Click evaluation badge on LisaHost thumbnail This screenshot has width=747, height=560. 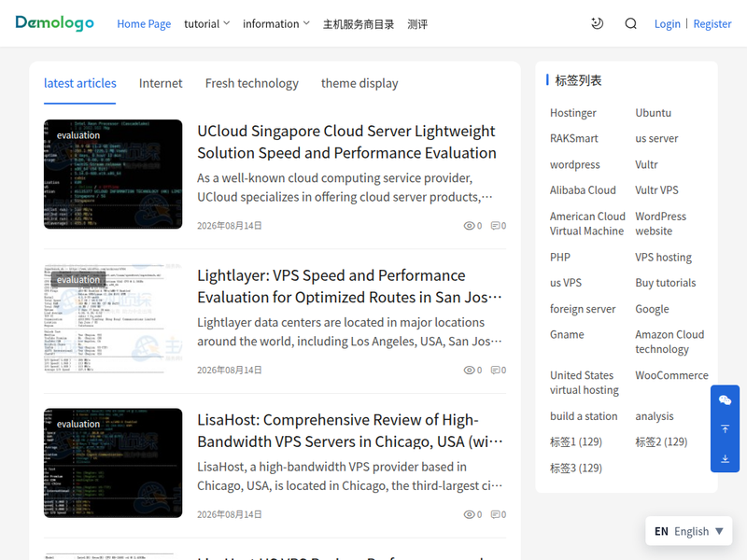pos(78,424)
